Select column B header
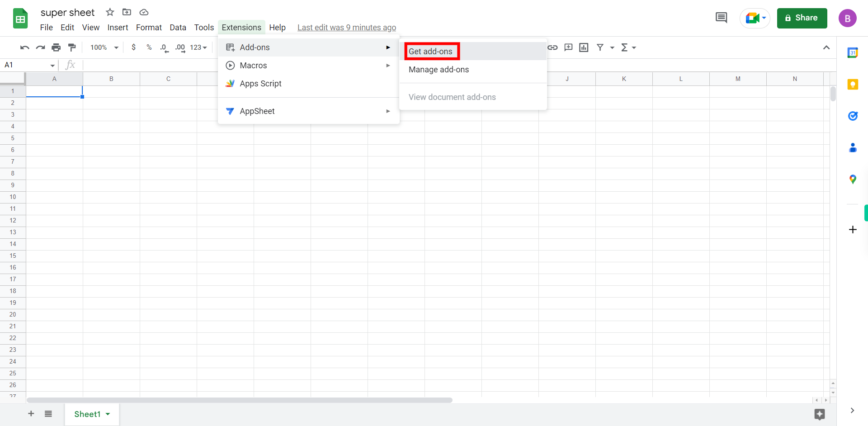The height and width of the screenshot is (426, 868). point(111,79)
